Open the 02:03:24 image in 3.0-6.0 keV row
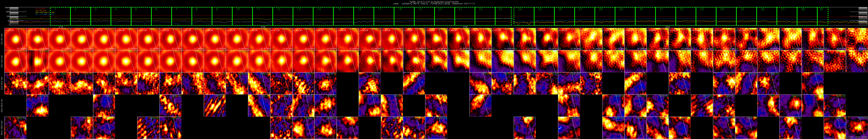The height and width of the screenshot is (139, 868). tap(769, 39)
